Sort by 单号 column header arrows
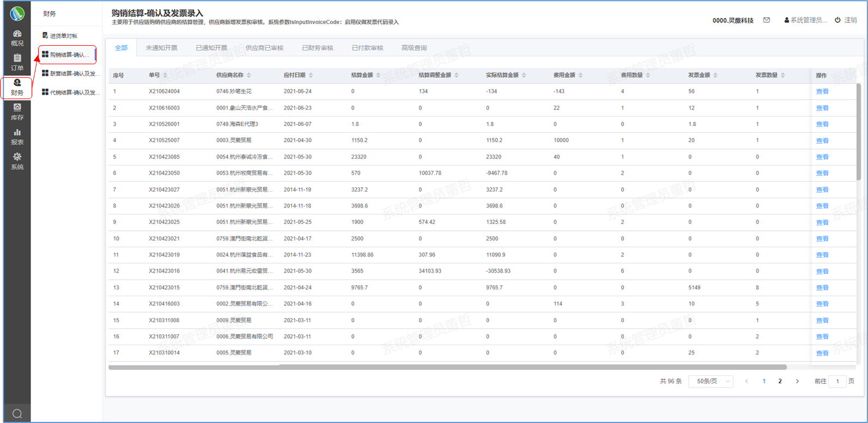The width and height of the screenshot is (868, 423). pyautogui.click(x=165, y=75)
